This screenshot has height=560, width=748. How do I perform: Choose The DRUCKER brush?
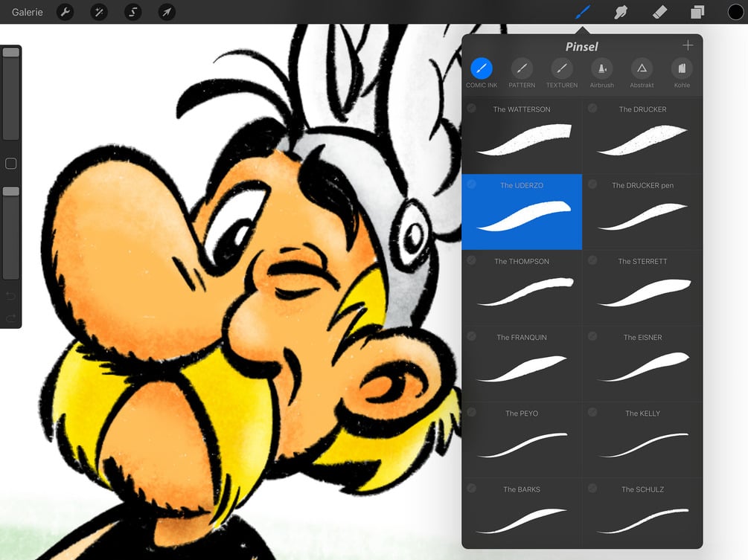pos(642,136)
